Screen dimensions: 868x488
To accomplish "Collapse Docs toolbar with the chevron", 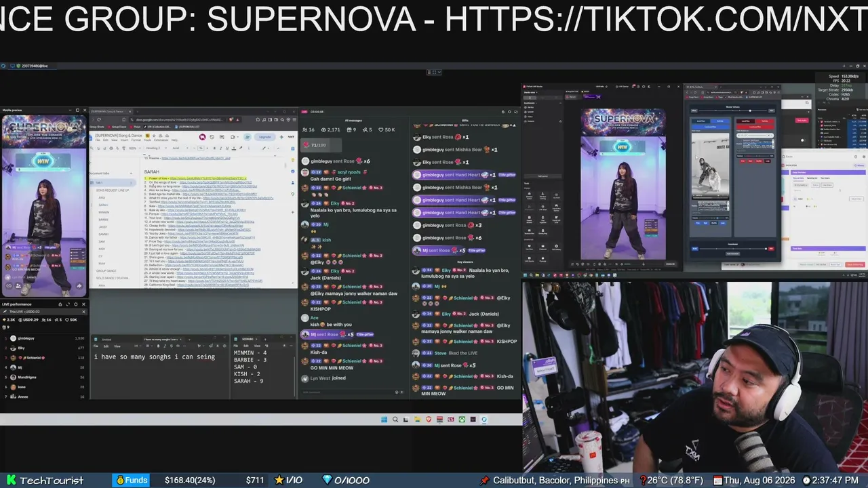I will [x=278, y=148].
